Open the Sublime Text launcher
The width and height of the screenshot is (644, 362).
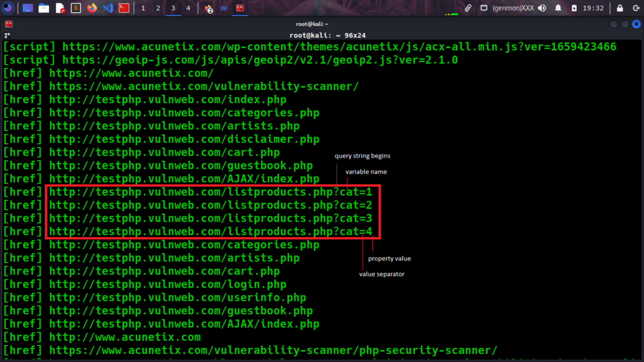[x=76, y=8]
